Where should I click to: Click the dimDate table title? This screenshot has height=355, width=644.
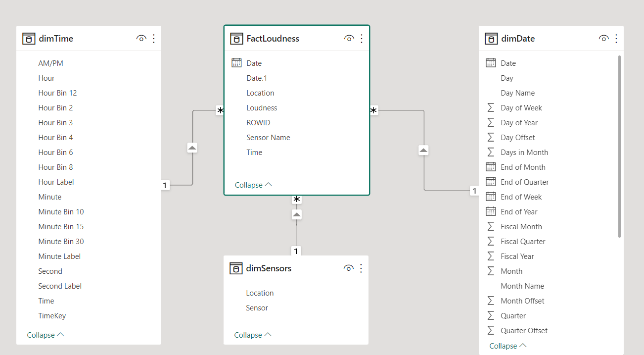click(x=518, y=39)
